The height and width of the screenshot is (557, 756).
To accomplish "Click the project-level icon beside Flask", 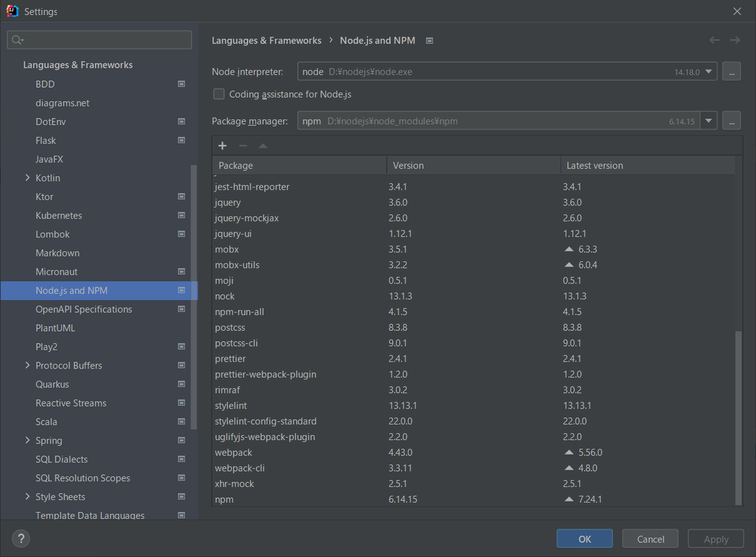I will click(181, 141).
